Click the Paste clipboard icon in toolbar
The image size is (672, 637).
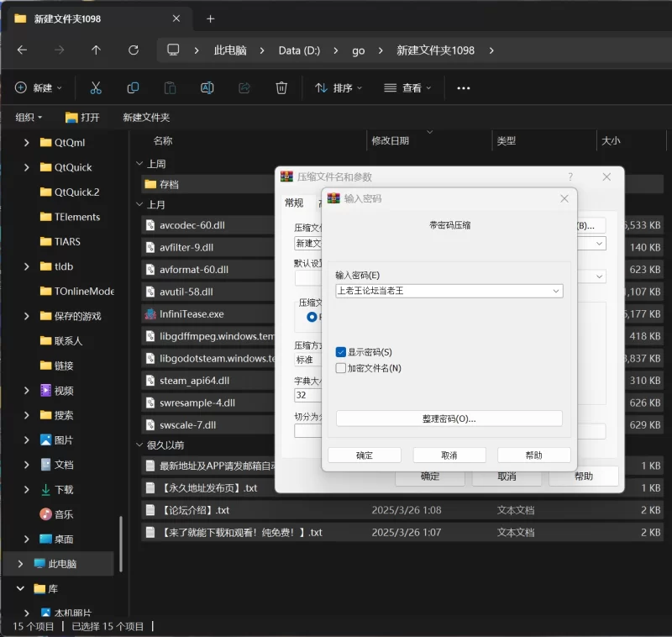[171, 88]
